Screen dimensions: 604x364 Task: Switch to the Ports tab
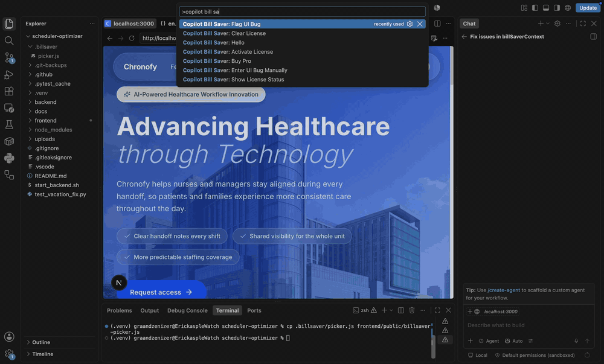[x=254, y=310]
